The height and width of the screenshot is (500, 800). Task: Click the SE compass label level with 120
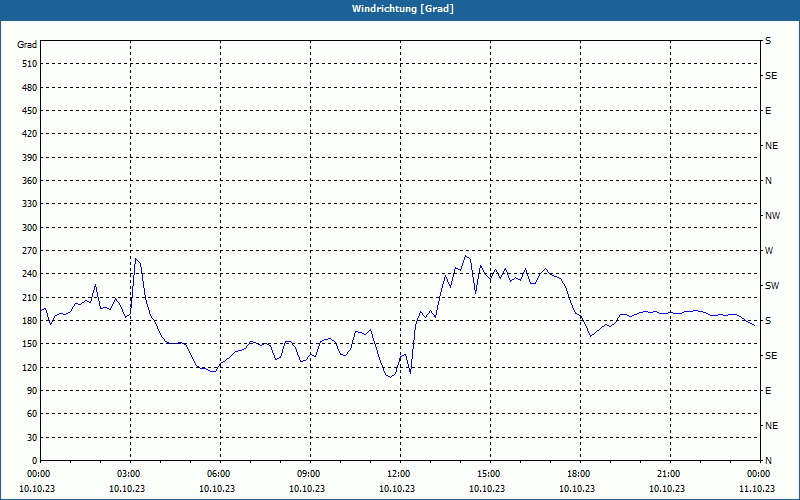click(x=771, y=356)
